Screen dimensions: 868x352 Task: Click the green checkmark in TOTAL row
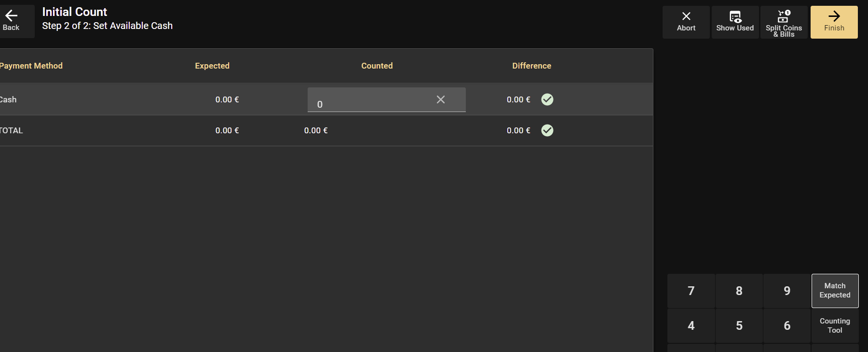click(x=547, y=130)
